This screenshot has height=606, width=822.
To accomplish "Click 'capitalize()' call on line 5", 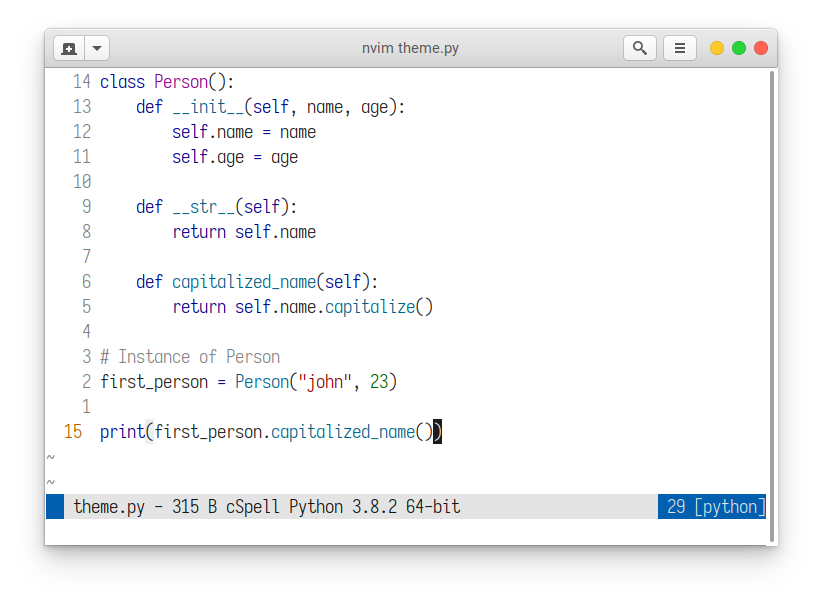I will coord(379,307).
